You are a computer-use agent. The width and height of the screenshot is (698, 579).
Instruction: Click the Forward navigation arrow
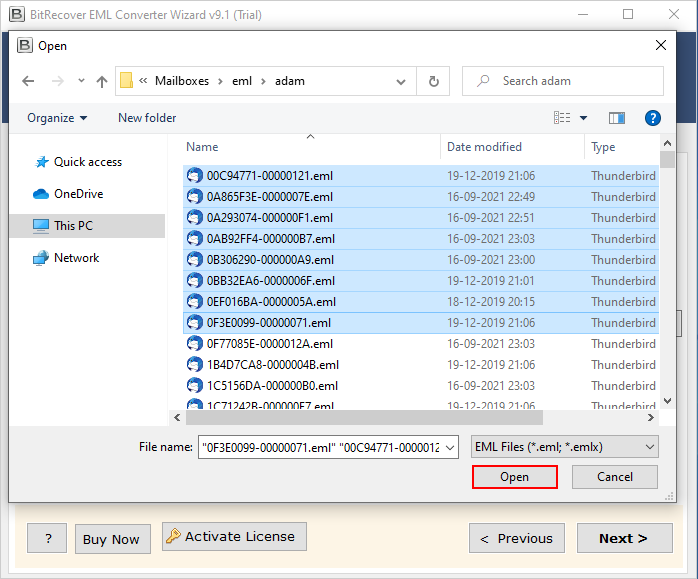coord(57,81)
